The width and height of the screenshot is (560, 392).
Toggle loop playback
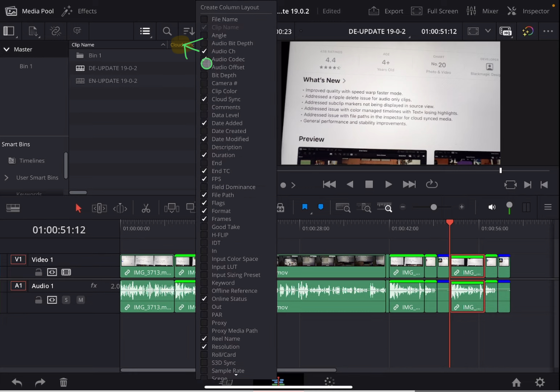tap(432, 184)
